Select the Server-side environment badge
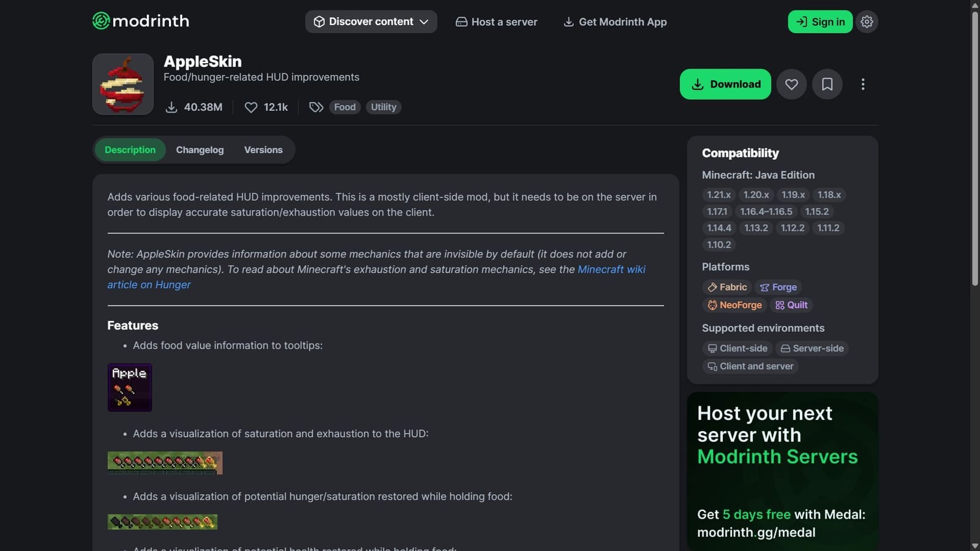This screenshot has height=551, width=980. pos(812,348)
